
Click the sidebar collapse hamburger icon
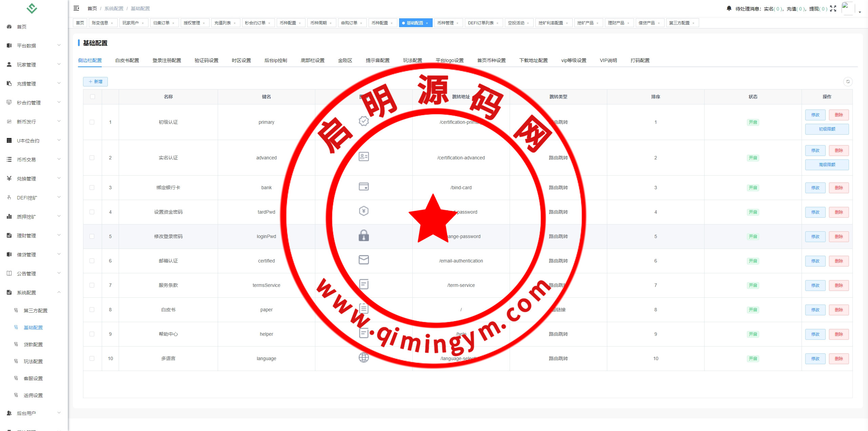click(76, 8)
